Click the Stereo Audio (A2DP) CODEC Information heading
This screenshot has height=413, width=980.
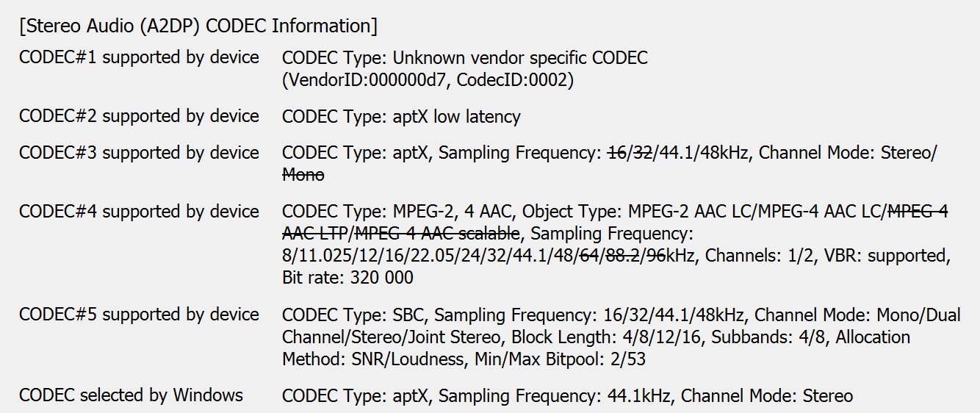point(198,26)
